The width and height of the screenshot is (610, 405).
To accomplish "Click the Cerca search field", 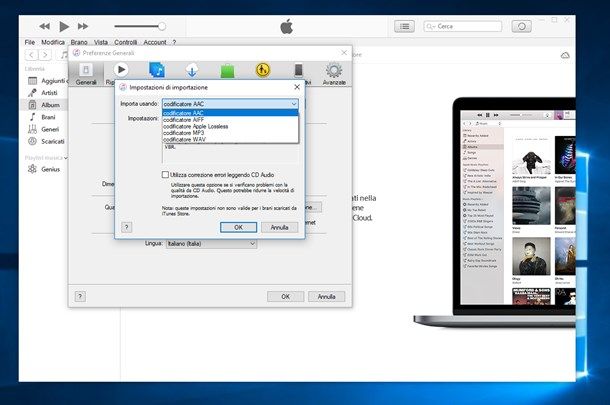I will pos(463,26).
